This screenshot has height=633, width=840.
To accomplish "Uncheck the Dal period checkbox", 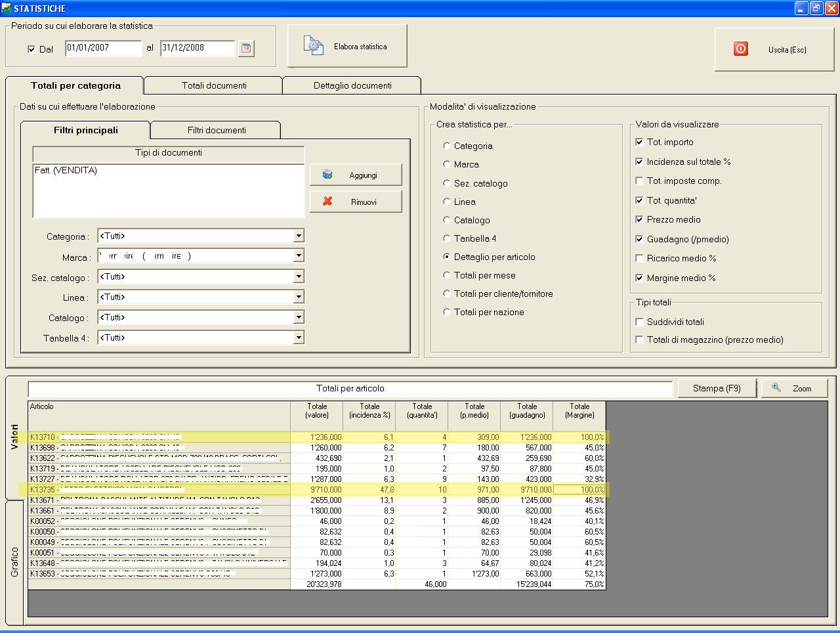I will 31,49.
